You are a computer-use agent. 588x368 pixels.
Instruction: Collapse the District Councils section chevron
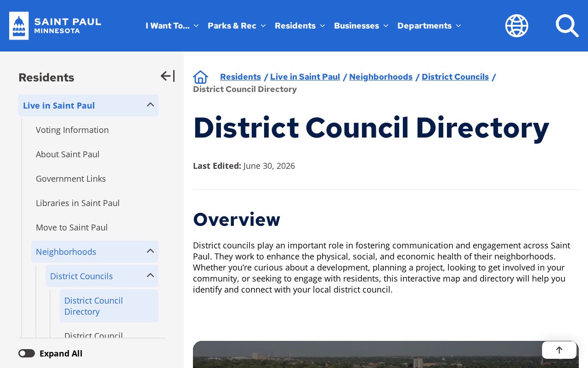tap(150, 276)
